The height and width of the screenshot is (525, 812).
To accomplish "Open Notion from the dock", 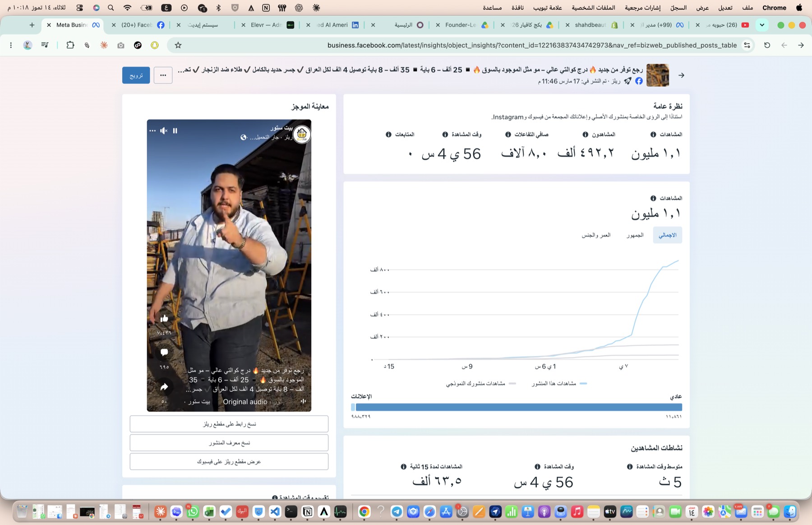I will pos(308,511).
